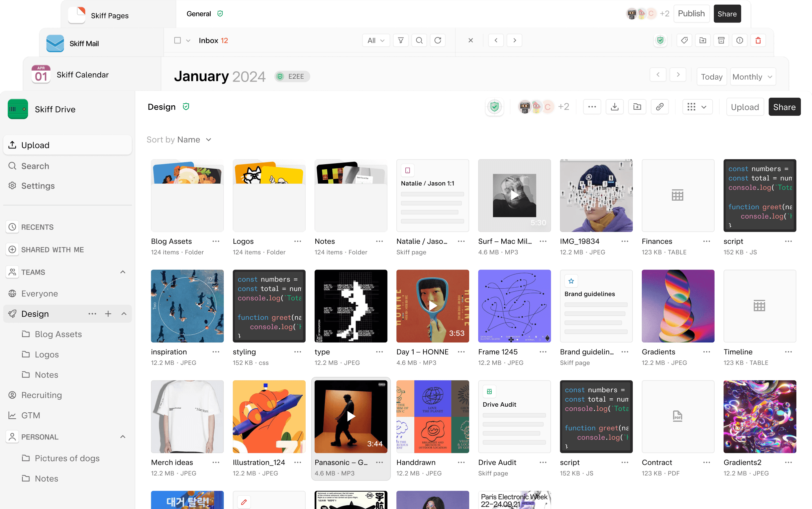The width and height of the screenshot is (812, 509).
Task: Click the Publish button
Action: [x=691, y=13]
